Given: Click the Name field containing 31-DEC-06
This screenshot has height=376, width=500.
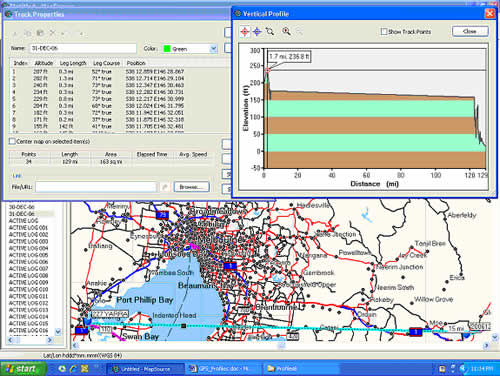Looking at the screenshot, I should click(x=83, y=48).
